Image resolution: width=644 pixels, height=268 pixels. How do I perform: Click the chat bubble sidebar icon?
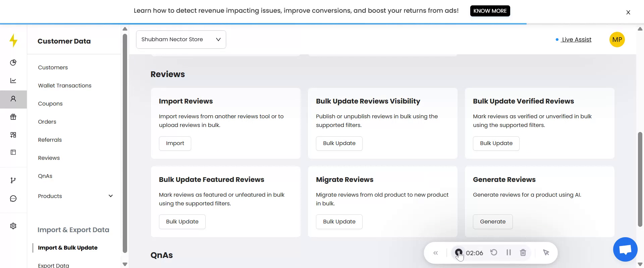[x=13, y=199]
